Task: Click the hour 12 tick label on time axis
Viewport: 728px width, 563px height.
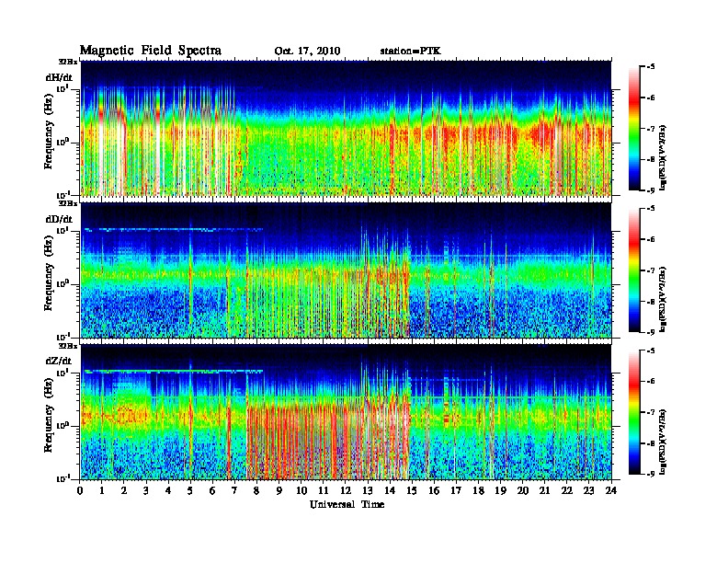Action: [346, 490]
